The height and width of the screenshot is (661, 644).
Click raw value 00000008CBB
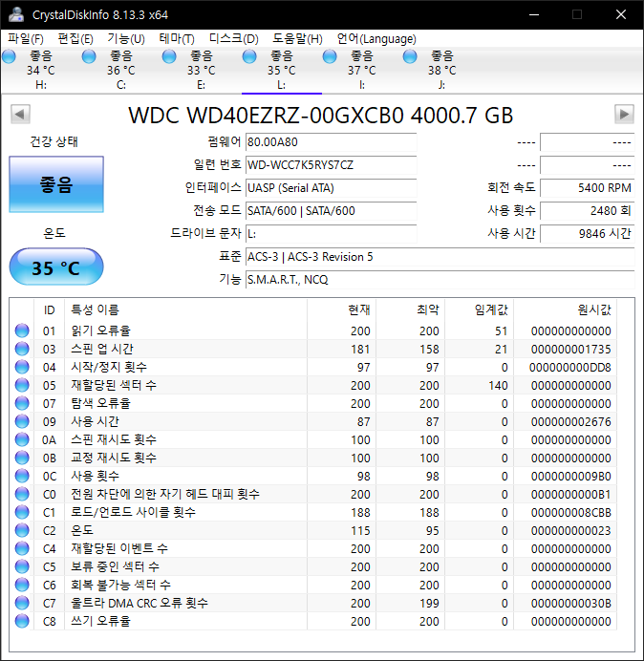(570, 513)
